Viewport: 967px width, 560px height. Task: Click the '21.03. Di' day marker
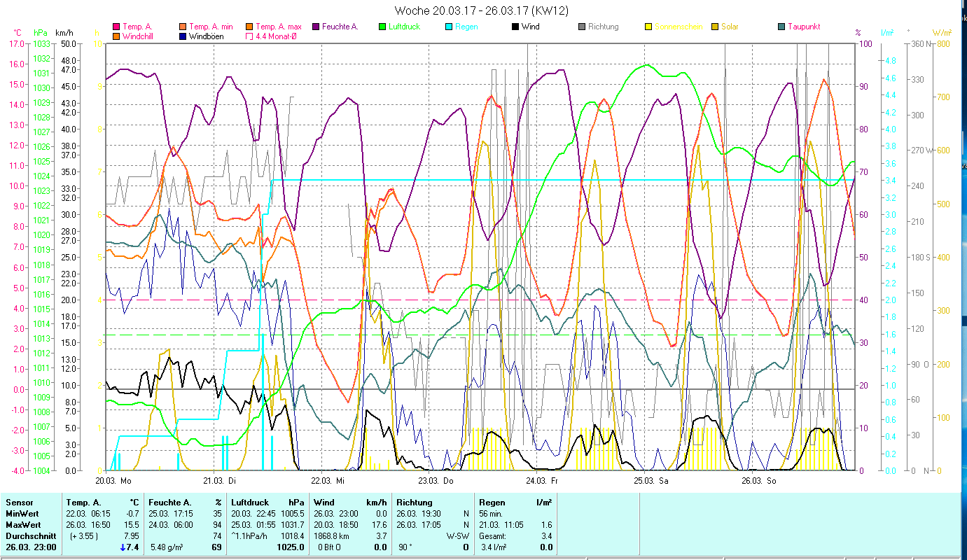coord(219,481)
